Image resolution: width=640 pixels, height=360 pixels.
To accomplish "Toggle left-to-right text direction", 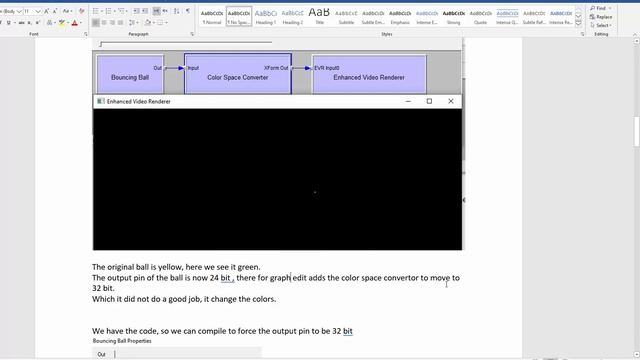I will pyautogui.click(x=156, y=11).
